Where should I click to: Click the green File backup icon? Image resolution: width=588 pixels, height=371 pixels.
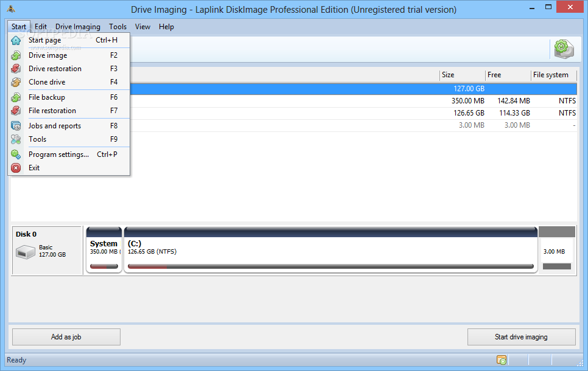click(16, 97)
